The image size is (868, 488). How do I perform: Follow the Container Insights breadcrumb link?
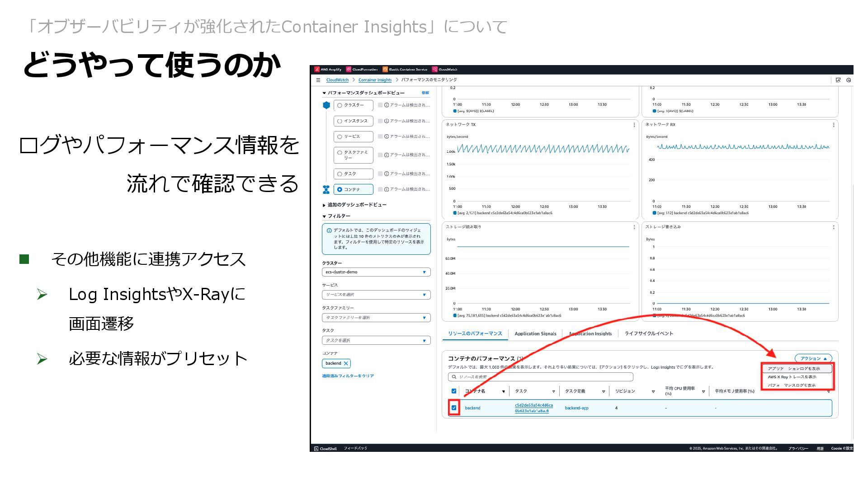pos(375,80)
